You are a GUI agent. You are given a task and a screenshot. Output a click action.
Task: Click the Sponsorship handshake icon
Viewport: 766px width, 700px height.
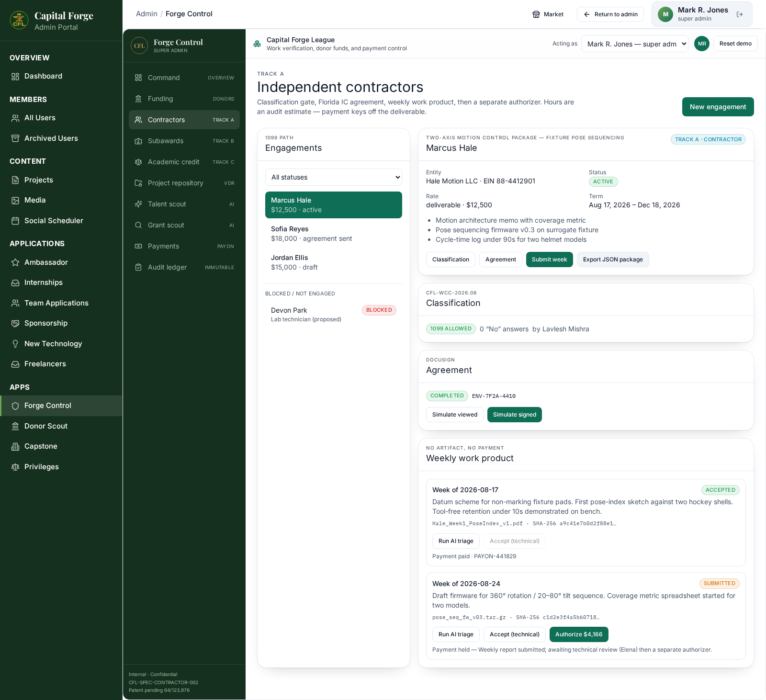click(15, 324)
